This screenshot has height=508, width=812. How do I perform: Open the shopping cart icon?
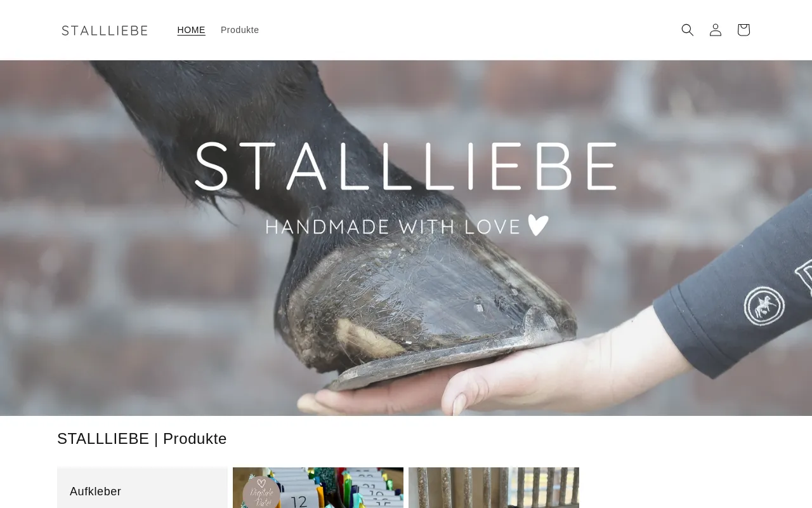[743, 30]
